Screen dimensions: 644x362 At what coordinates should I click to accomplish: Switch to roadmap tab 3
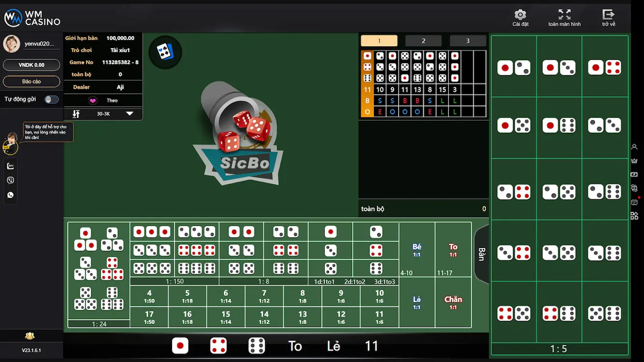468,41
